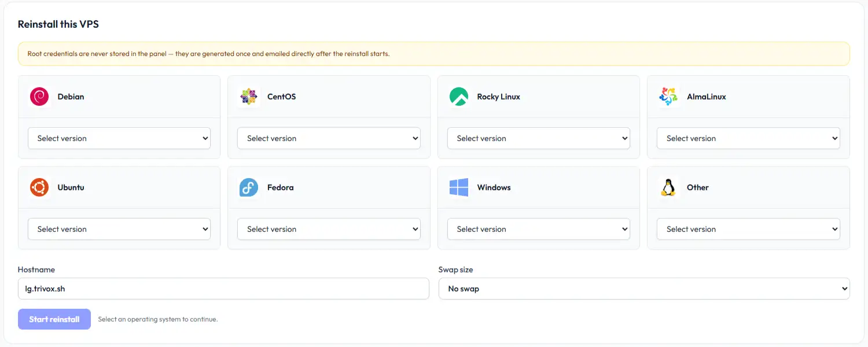This screenshot has height=347, width=868.
Task: Click the AlmaLinux colorful logo
Action: point(668,97)
